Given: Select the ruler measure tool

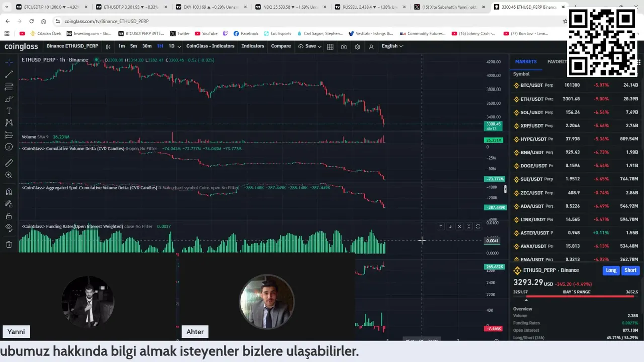Looking at the screenshot, I should click(x=9, y=163).
